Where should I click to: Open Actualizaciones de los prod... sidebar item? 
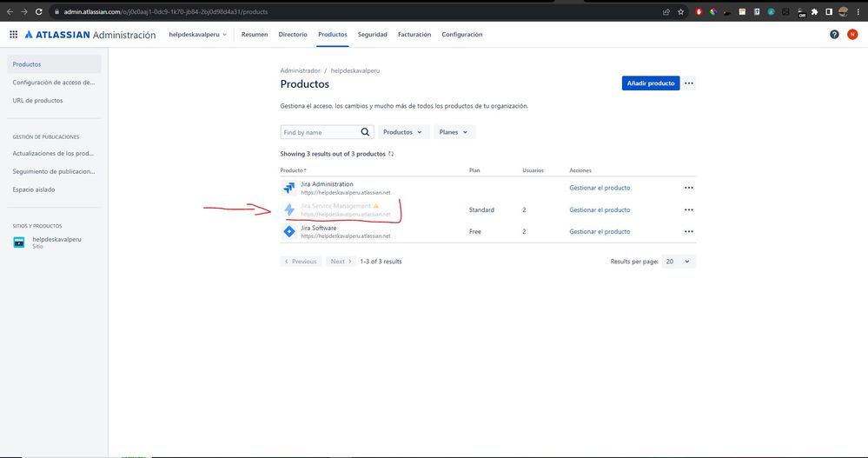pos(54,154)
